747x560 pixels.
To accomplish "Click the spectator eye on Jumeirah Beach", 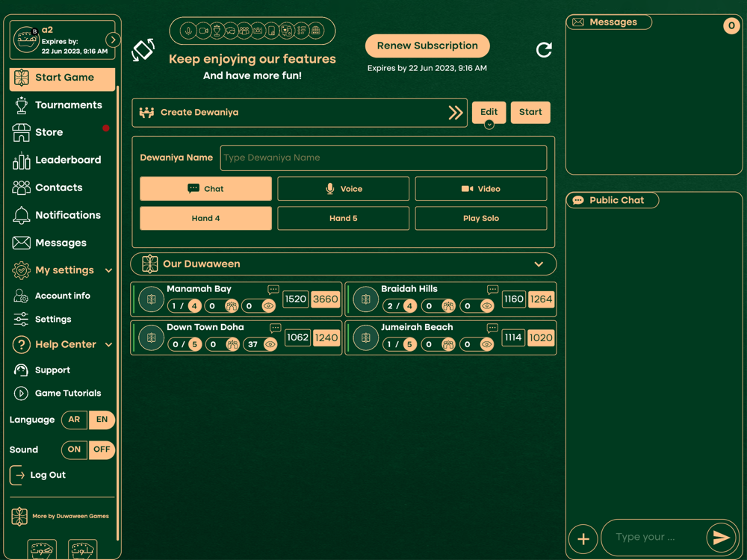I will coord(487,345).
